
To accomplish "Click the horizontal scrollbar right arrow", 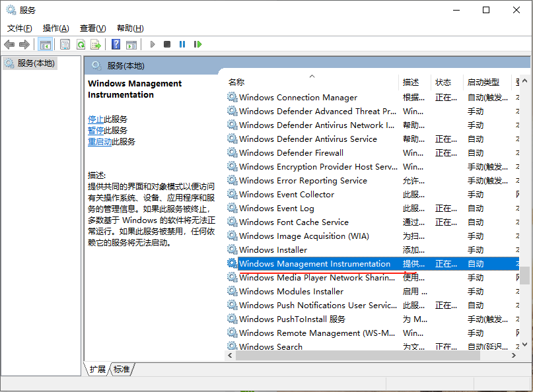I will (x=514, y=355).
